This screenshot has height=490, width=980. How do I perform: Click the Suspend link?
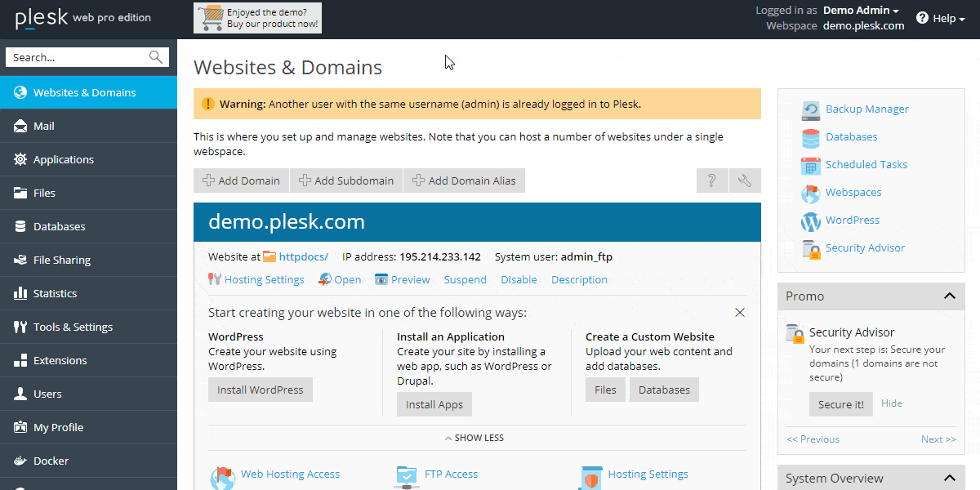pos(465,279)
